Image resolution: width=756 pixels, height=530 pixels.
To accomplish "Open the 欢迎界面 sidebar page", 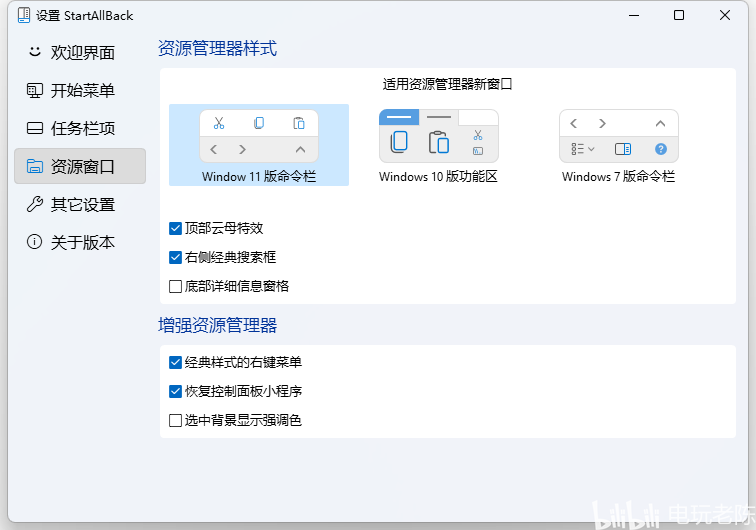I will 80,53.
